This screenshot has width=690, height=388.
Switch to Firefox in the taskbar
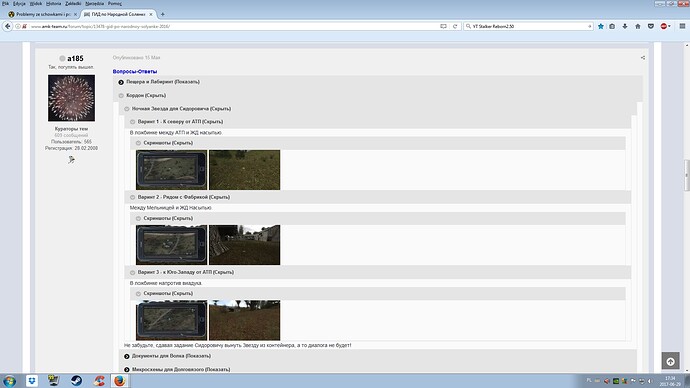click(120, 381)
